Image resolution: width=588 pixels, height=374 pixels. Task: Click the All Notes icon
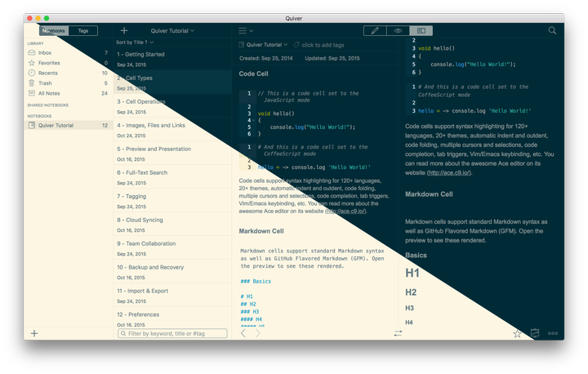click(x=32, y=93)
